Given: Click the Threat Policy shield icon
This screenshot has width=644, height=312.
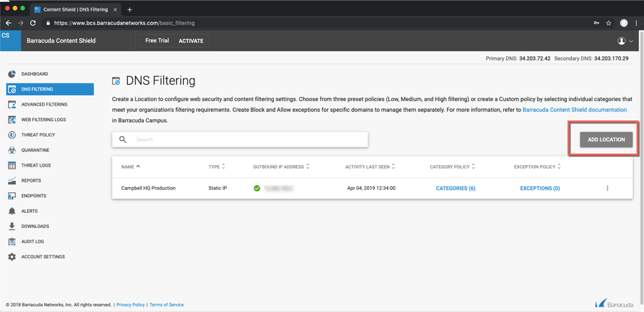Looking at the screenshot, I should pyautogui.click(x=12, y=135).
